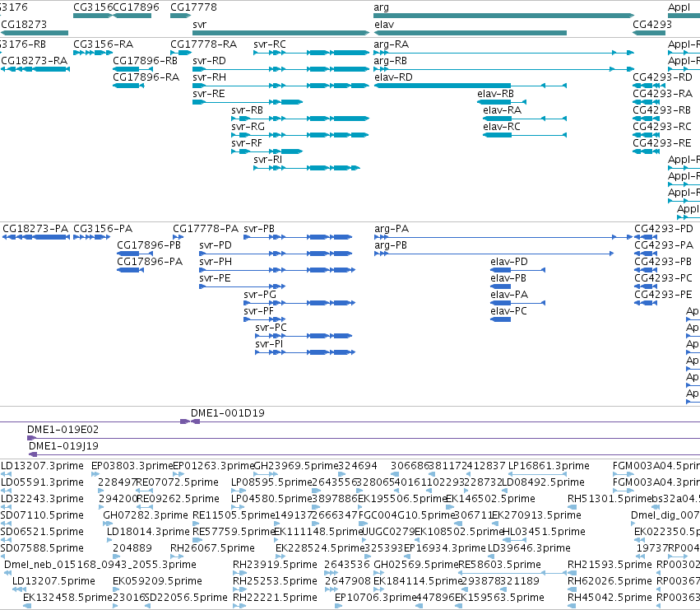Click the CG17778-RA transcript label
This screenshot has height=610, width=700.
(x=203, y=44)
